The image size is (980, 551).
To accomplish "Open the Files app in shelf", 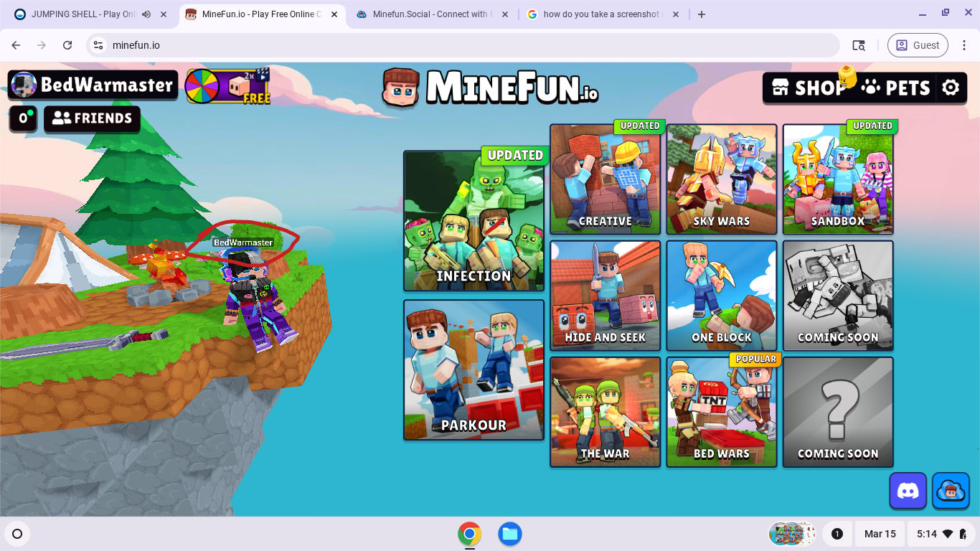I will point(510,534).
